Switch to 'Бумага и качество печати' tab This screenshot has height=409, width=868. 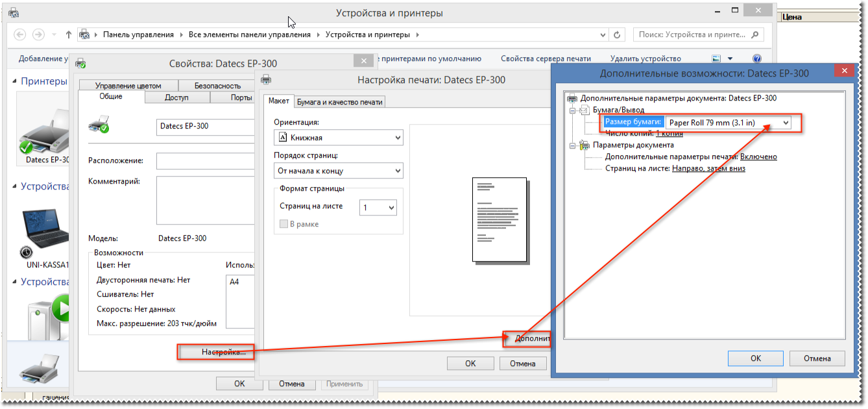(339, 102)
